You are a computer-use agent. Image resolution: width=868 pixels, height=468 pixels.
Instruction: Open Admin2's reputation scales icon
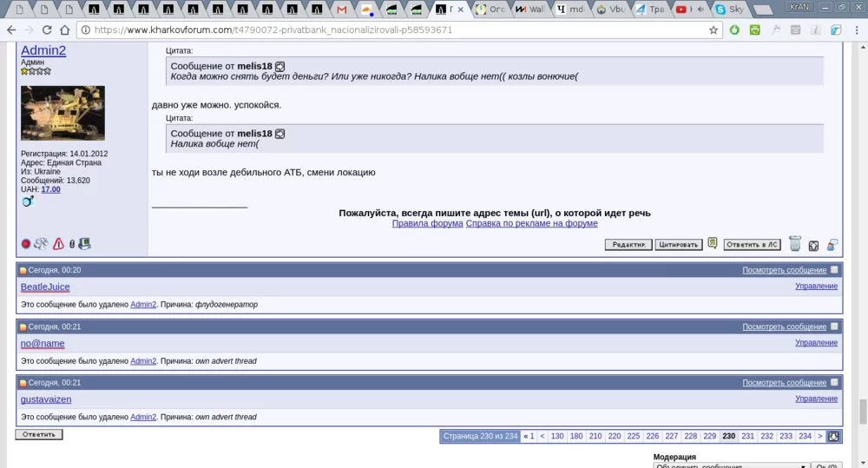pos(41,244)
